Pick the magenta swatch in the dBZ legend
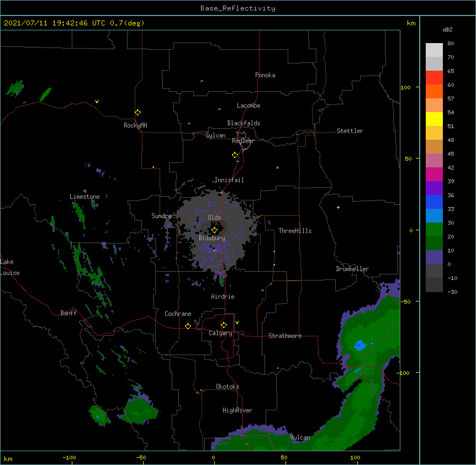Viewport: 476px width, 465px height. [x=434, y=174]
